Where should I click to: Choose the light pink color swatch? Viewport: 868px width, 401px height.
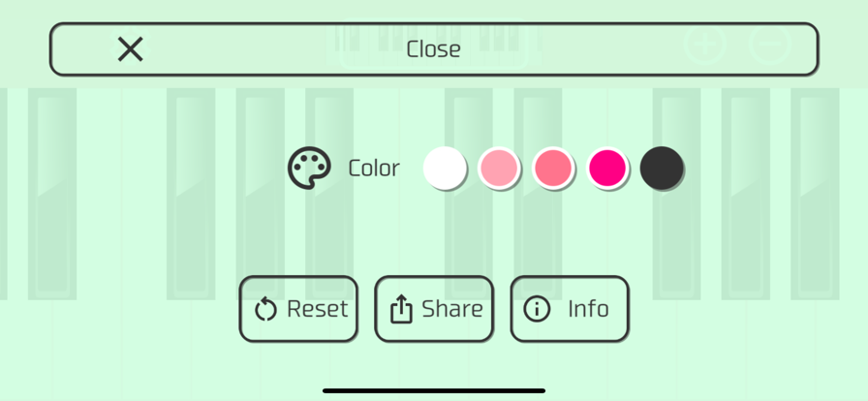tap(499, 168)
